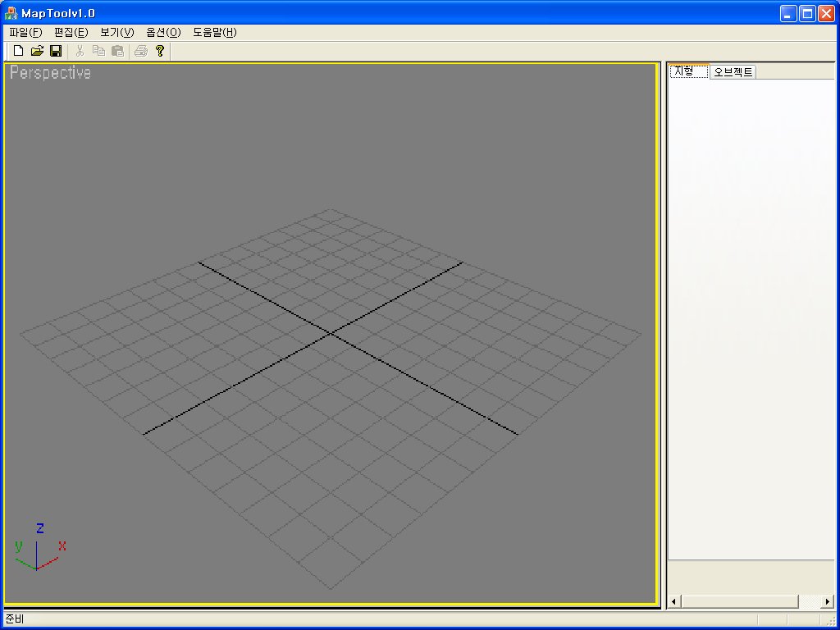Click the Cut scissors toolbar icon
This screenshot has height=630, width=840.
click(x=80, y=51)
